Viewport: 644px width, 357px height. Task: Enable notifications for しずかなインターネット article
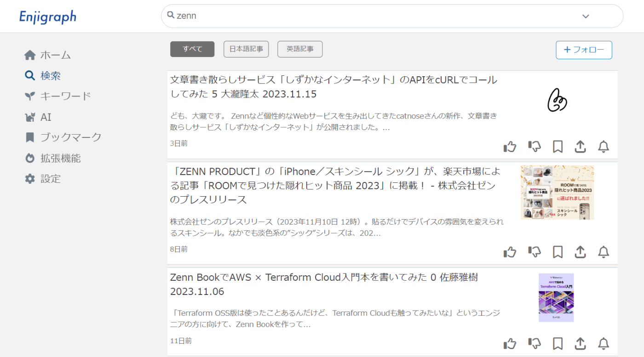(604, 147)
